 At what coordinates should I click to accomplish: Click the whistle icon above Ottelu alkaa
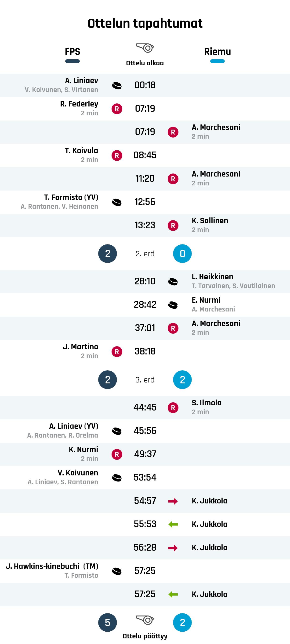coord(145,48)
